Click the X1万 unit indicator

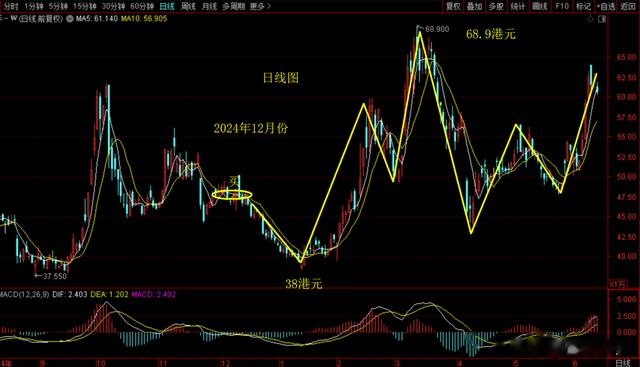coord(617,284)
